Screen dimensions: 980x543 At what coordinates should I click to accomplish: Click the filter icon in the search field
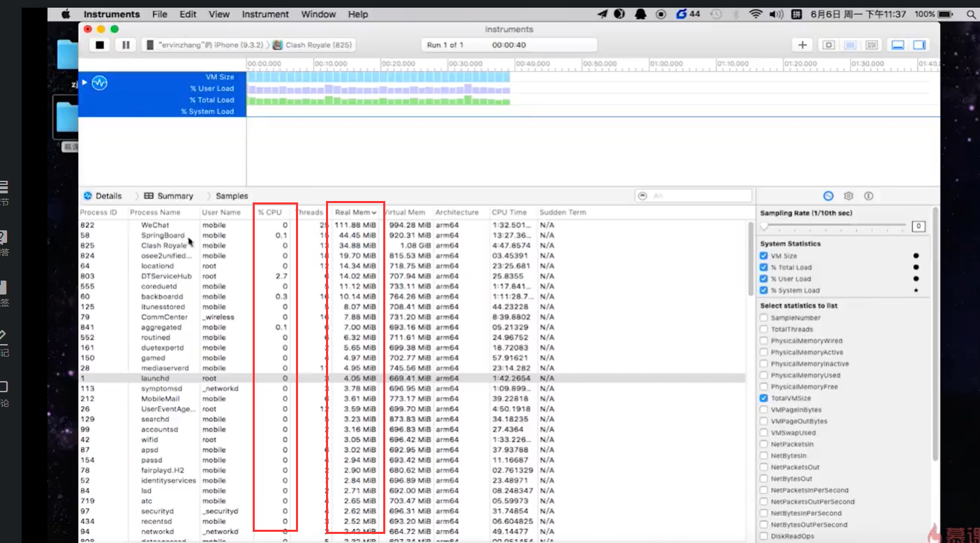(643, 196)
